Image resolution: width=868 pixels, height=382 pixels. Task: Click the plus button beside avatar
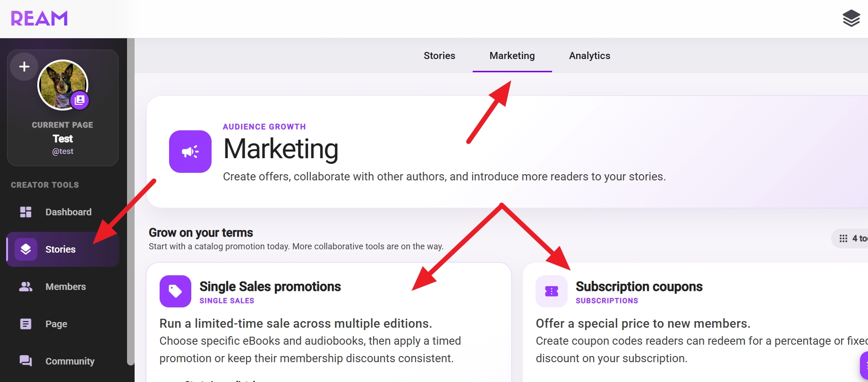[24, 67]
